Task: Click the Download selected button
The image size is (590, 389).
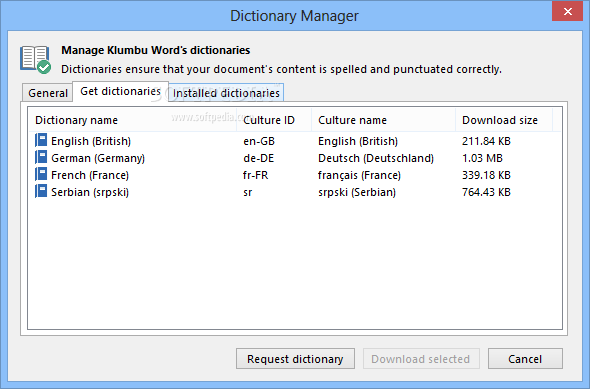Action: [421, 359]
